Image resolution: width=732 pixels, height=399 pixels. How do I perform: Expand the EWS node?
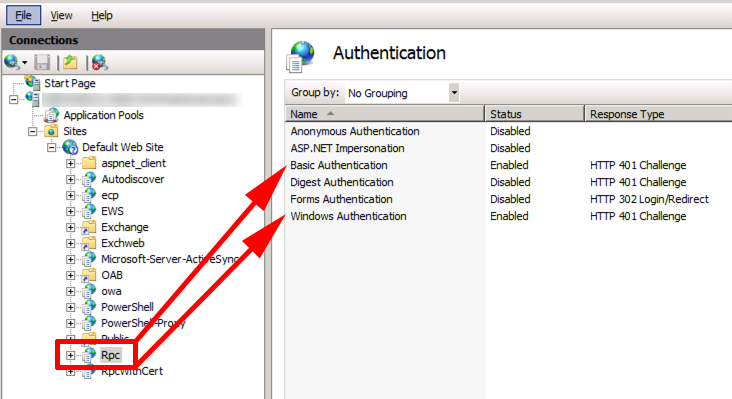pyautogui.click(x=70, y=211)
